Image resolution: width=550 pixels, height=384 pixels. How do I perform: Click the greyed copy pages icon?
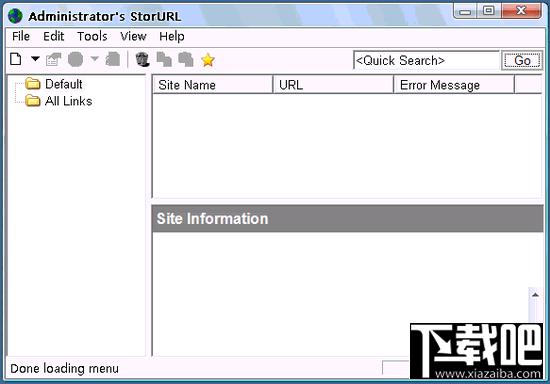164,59
